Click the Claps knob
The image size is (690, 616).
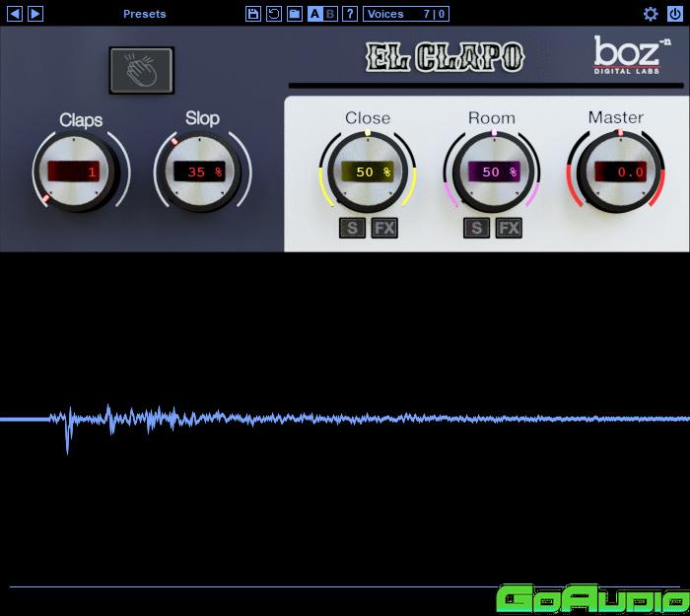click(75, 171)
